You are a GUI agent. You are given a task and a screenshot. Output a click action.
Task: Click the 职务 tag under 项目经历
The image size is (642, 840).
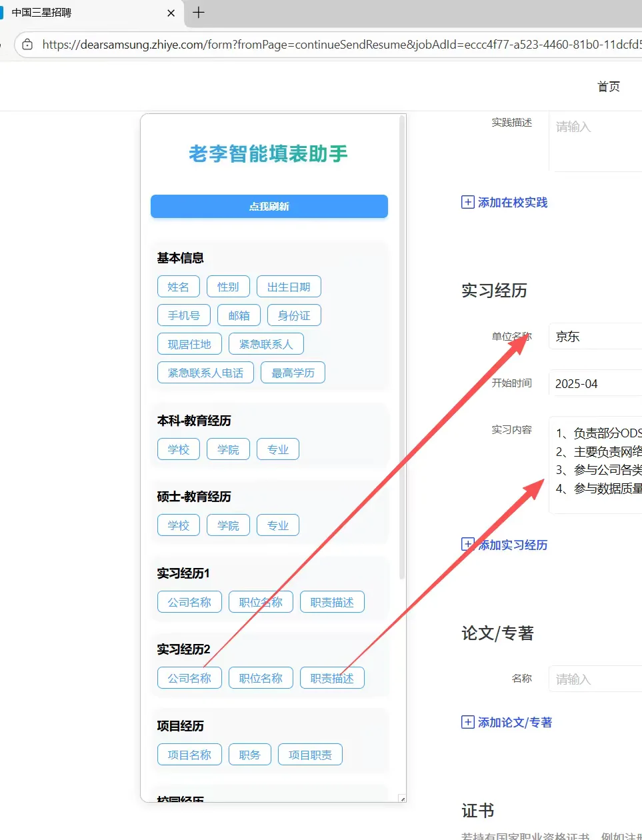pyautogui.click(x=250, y=755)
